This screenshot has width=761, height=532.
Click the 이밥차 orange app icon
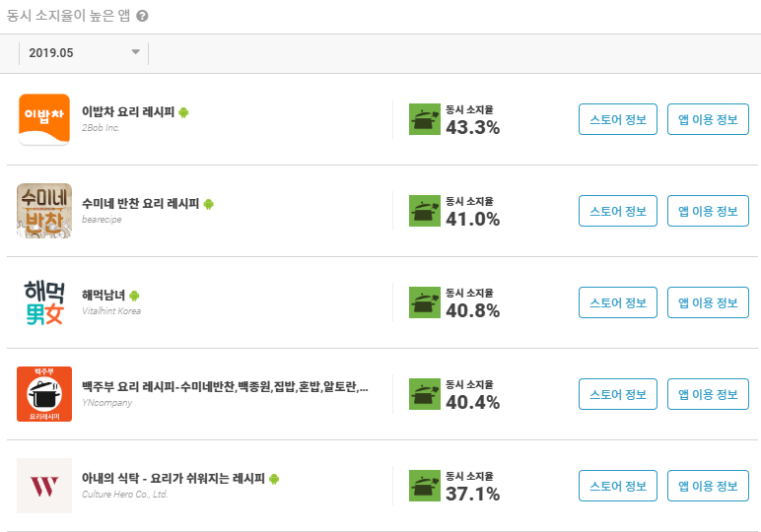[x=44, y=119]
